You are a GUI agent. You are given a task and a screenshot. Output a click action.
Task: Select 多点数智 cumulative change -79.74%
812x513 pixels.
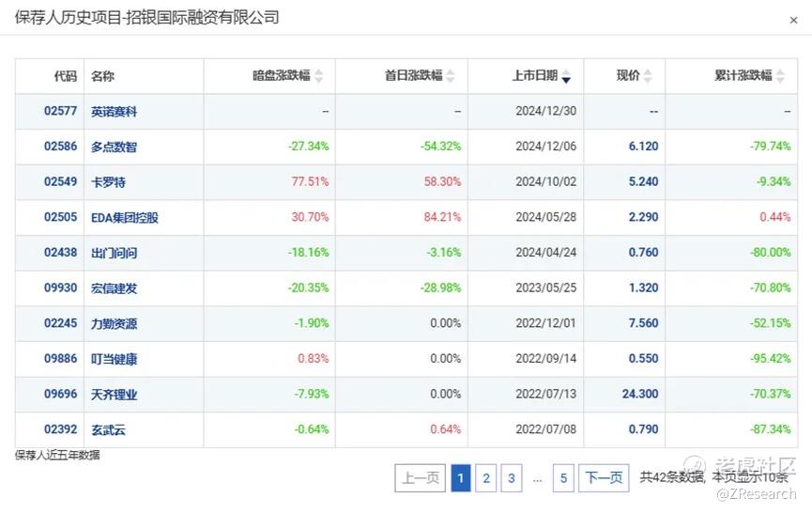coord(771,147)
